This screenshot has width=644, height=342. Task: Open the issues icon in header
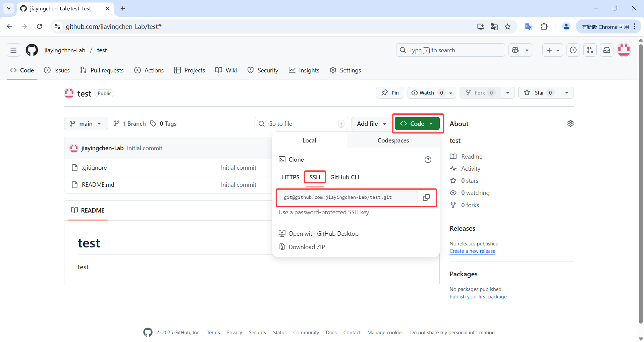pos(573,50)
